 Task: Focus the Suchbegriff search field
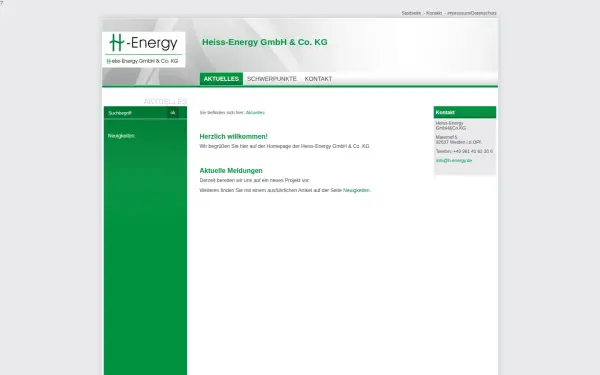pyautogui.click(x=136, y=113)
